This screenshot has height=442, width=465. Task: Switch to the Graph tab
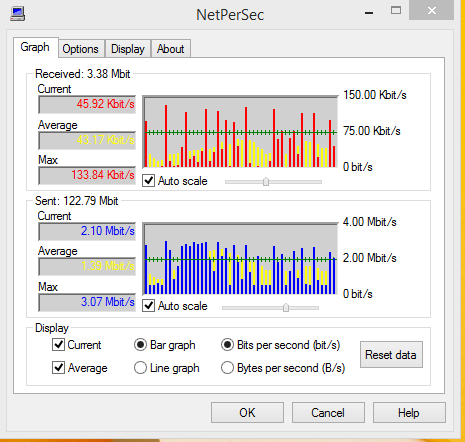pos(36,47)
